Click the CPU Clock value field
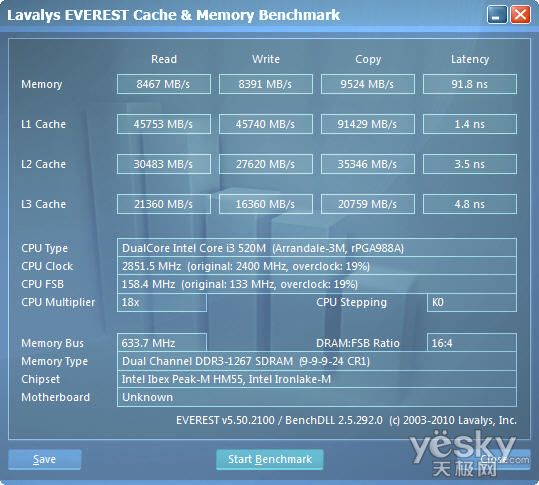Screen dimensions: 539x485 [317, 266]
